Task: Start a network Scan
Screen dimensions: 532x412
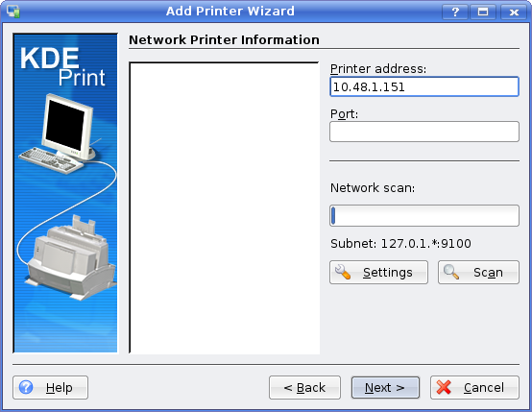Action: [x=478, y=272]
